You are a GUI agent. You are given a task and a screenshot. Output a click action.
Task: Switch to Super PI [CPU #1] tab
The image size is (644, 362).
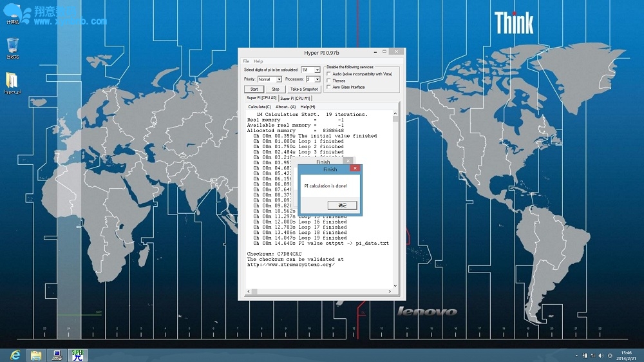296,98
